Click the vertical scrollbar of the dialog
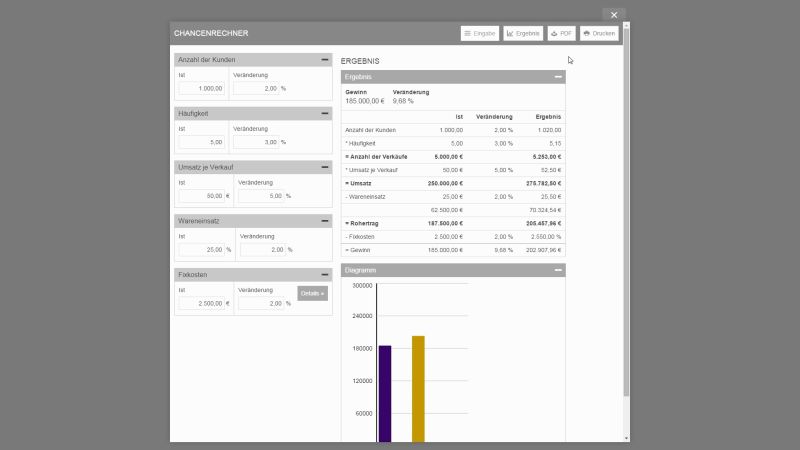The width and height of the screenshot is (800, 450). (626, 220)
